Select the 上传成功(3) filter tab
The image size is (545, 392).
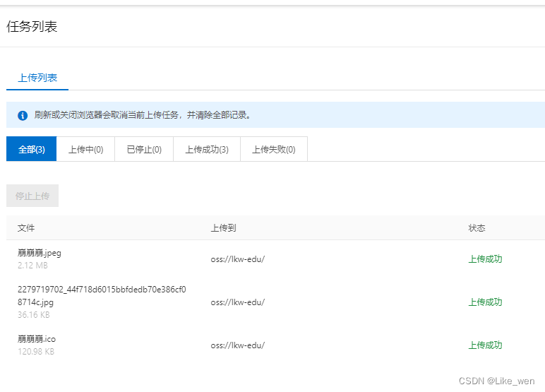click(x=207, y=149)
